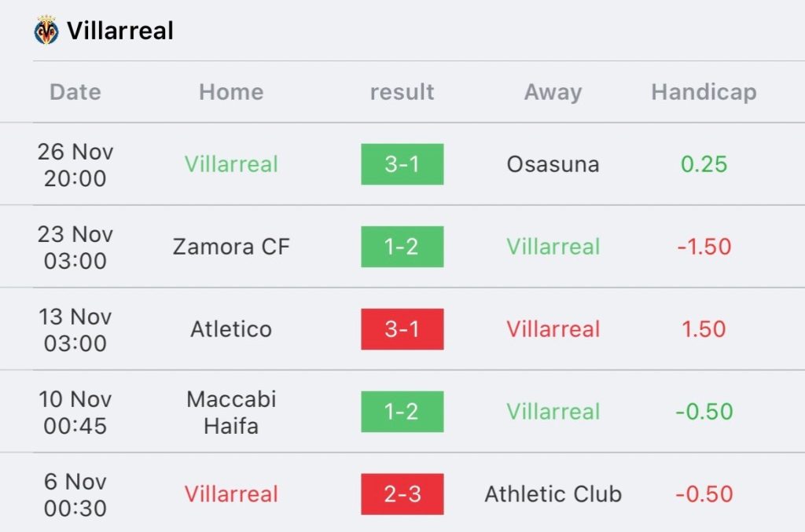Image resolution: width=805 pixels, height=532 pixels.
Task: Click the Villarreal club crest icon
Action: coord(46,30)
